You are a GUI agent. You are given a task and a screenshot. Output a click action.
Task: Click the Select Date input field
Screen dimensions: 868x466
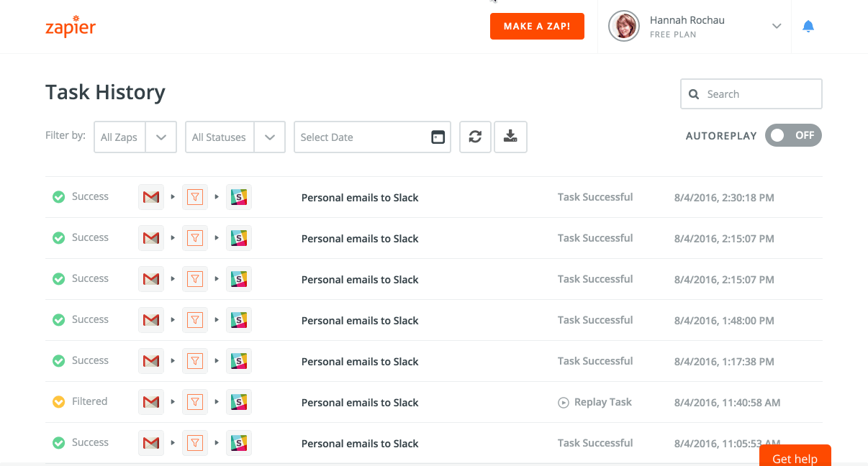[x=372, y=137]
